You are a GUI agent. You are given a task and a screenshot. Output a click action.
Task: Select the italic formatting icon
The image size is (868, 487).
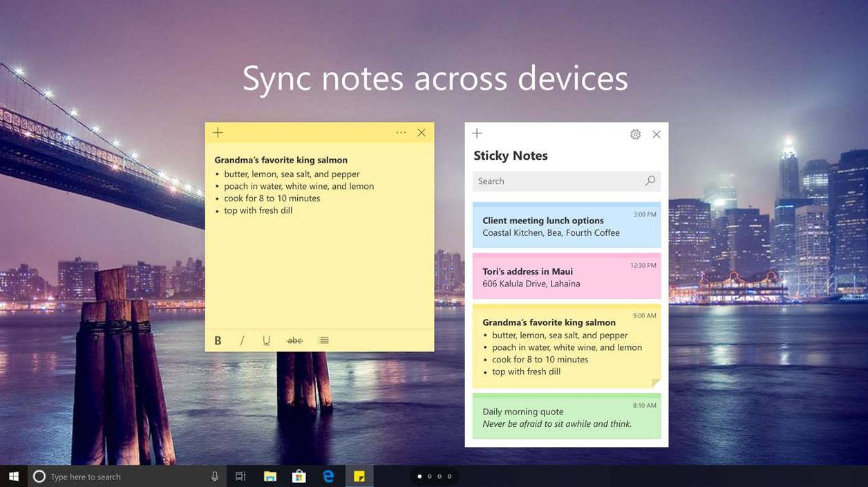pyautogui.click(x=242, y=340)
